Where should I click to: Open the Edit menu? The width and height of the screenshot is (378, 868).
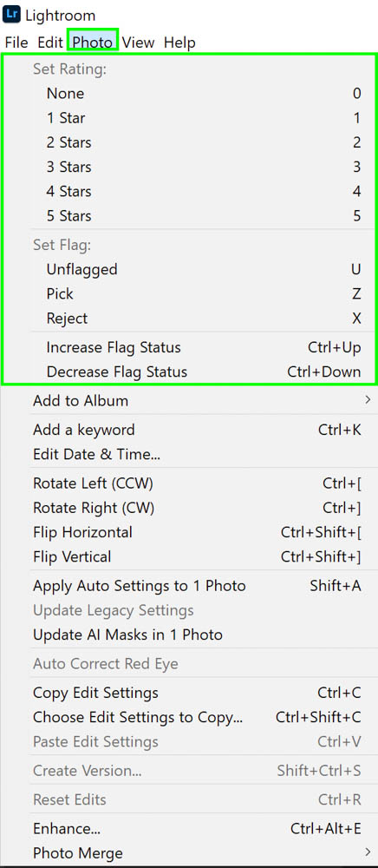[x=49, y=42]
